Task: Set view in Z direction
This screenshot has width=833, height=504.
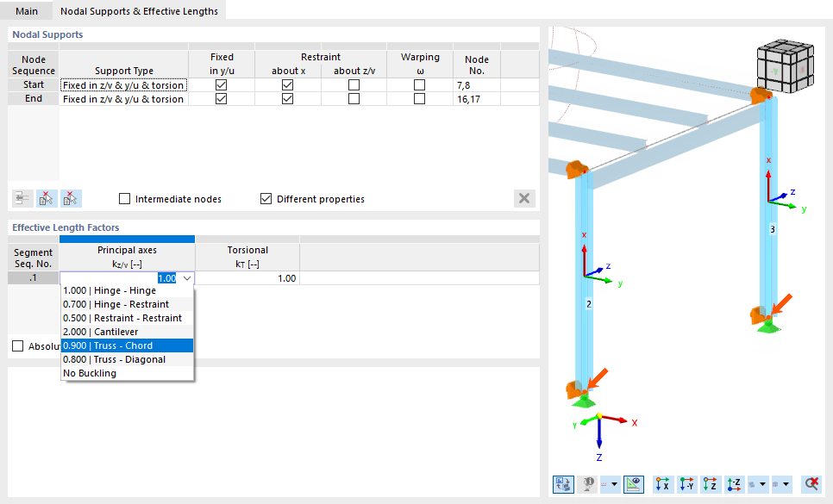Action: (710, 484)
